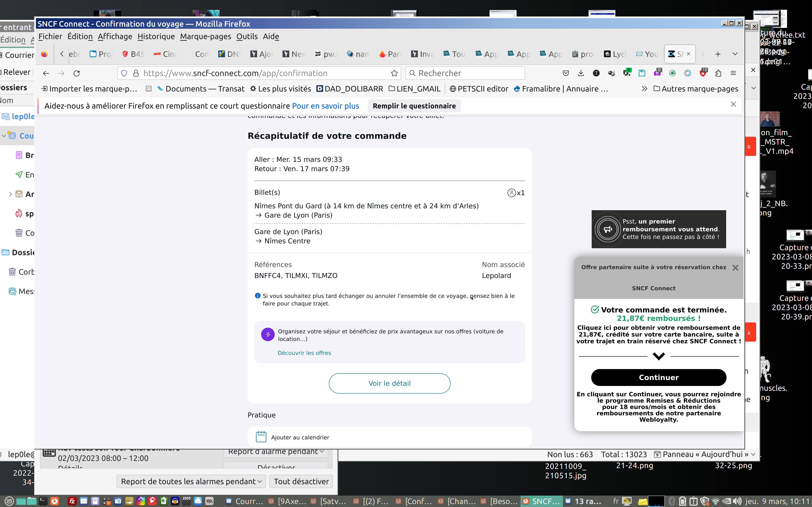Follow the Découvrir les offres link
812x507 pixels.
(304, 353)
